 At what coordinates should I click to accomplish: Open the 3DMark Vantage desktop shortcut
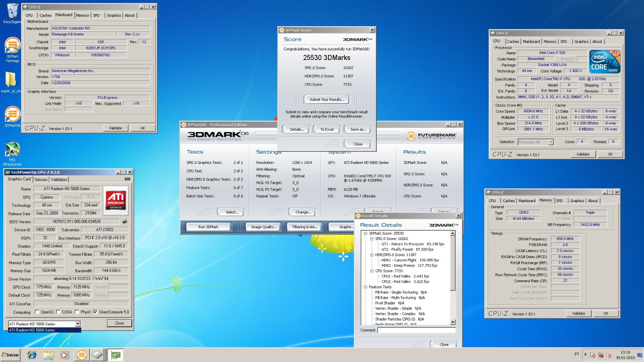click(12, 50)
